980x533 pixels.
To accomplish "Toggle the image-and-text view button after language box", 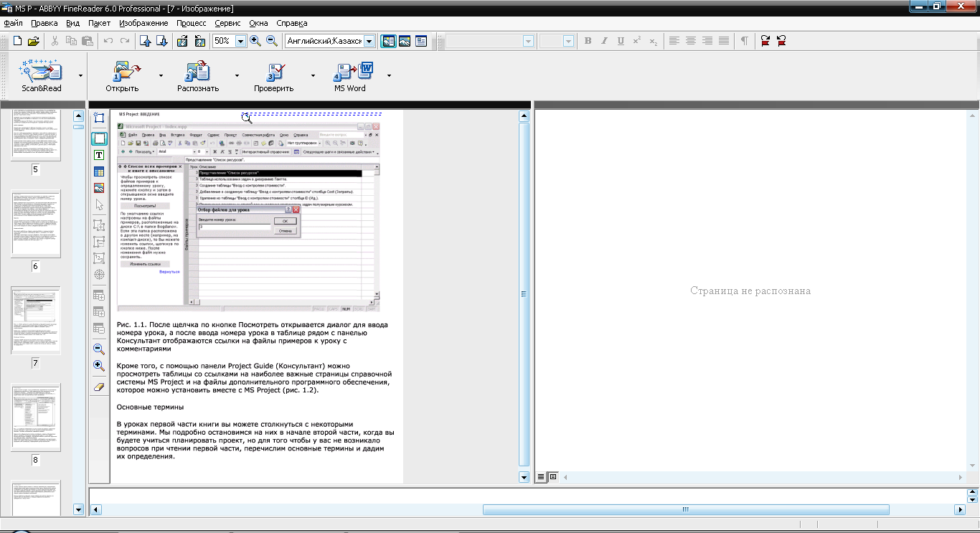I will click(x=388, y=41).
